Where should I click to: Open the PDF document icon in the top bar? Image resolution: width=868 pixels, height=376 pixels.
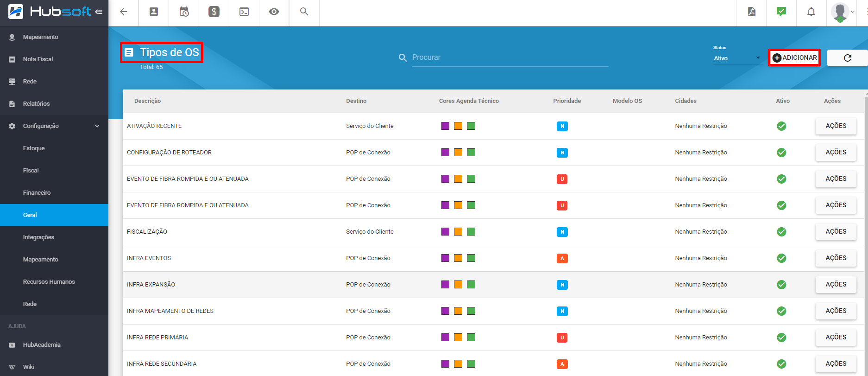pos(751,12)
